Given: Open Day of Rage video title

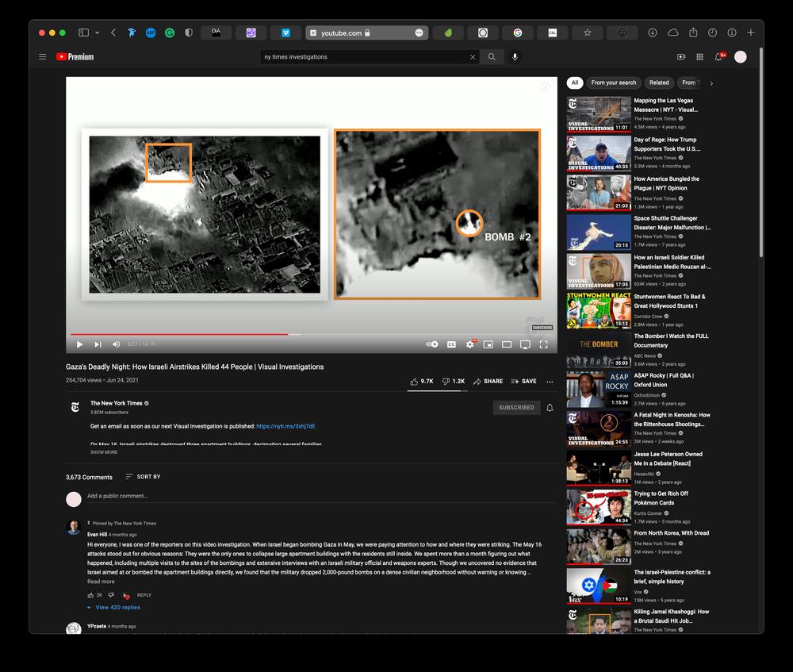Looking at the screenshot, I should [x=667, y=144].
